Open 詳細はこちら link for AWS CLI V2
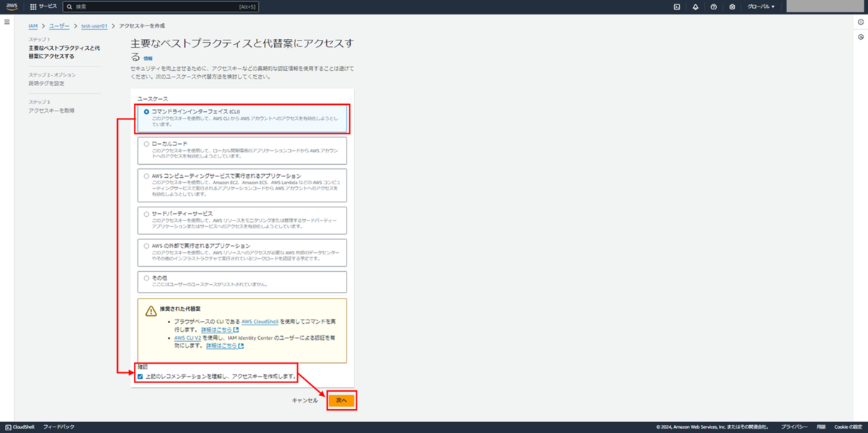The height and width of the screenshot is (433, 868). pos(221,346)
